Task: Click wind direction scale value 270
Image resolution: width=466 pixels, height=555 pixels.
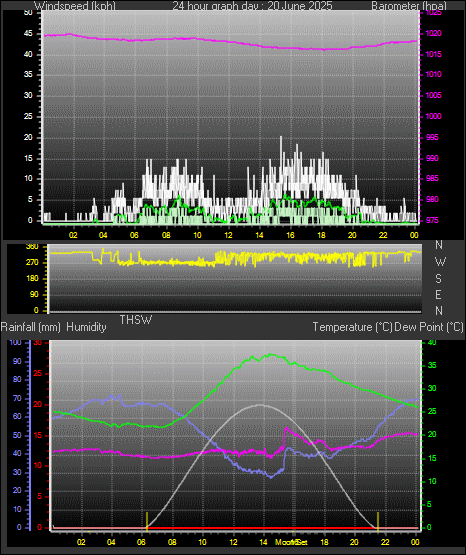Action: (x=32, y=263)
